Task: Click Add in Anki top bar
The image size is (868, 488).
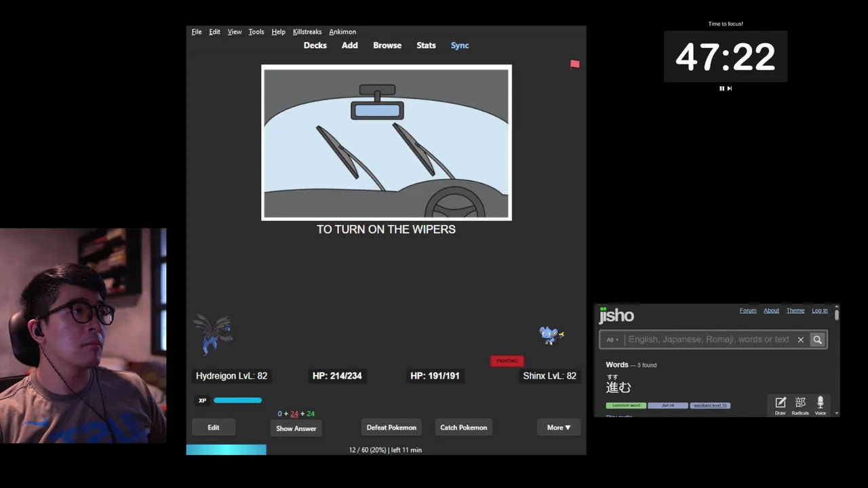Action: coord(350,45)
